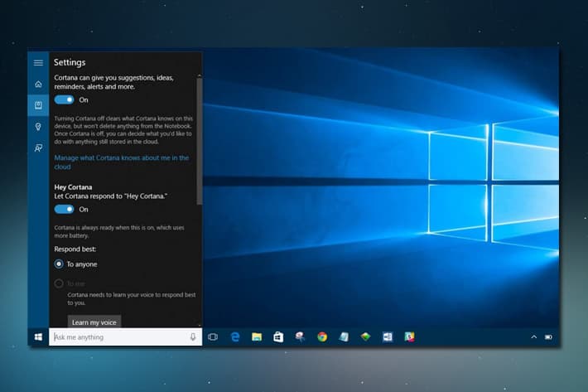Open the Cortana Notebook
This screenshot has width=588, height=392.
coord(38,105)
